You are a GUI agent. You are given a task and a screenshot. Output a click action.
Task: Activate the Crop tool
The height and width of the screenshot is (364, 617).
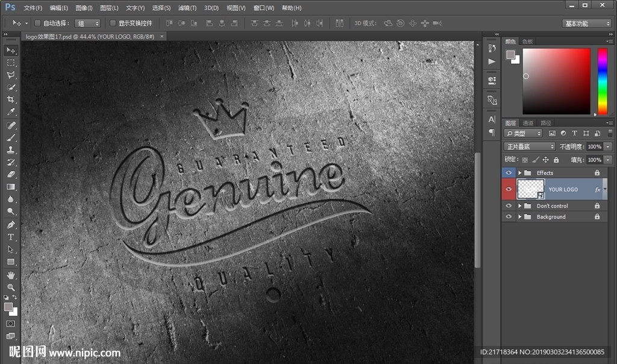(11, 99)
